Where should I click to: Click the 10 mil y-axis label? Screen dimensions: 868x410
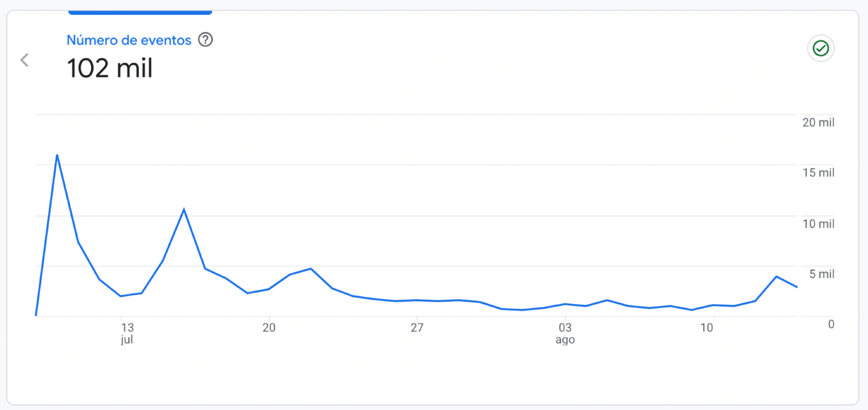pyautogui.click(x=818, y=224)
